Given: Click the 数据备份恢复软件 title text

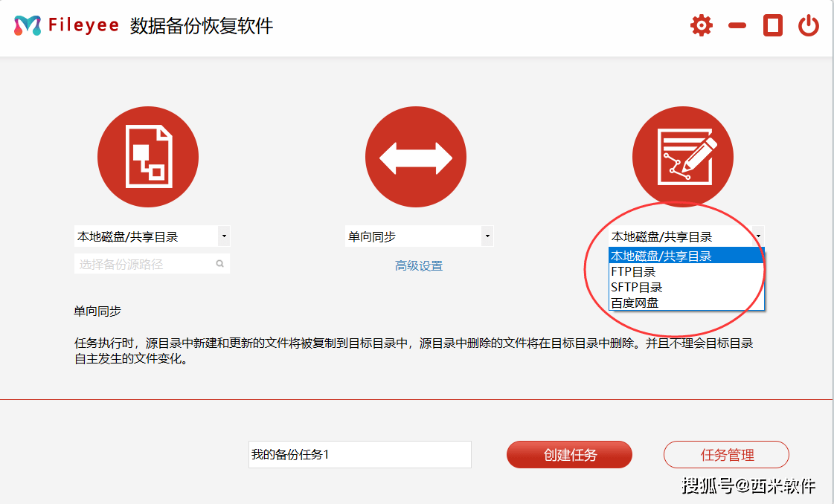Looking at the screenshot, I should [x=201, y=25].
